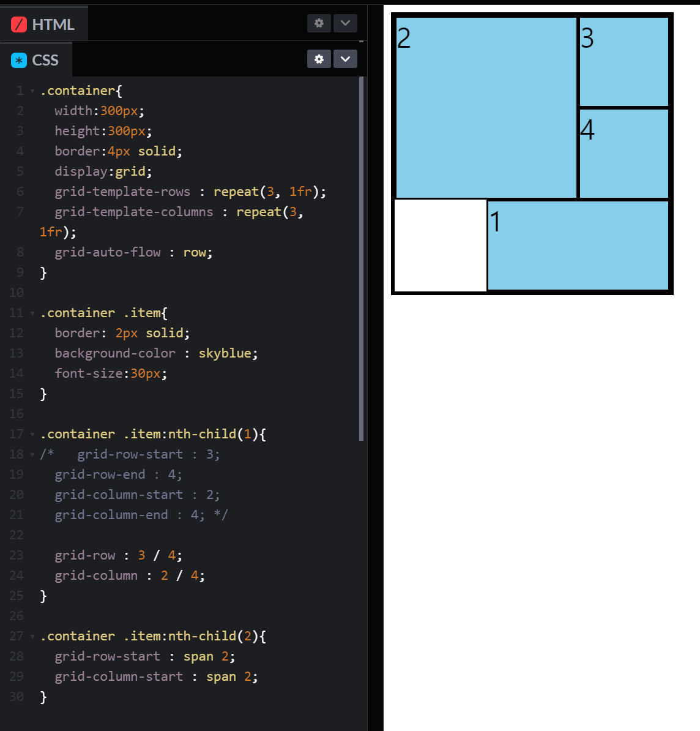The width and height of the screenshot is (700, 731).
Task: Expand the CSS panel options chevron
Action: coord(345,59)
